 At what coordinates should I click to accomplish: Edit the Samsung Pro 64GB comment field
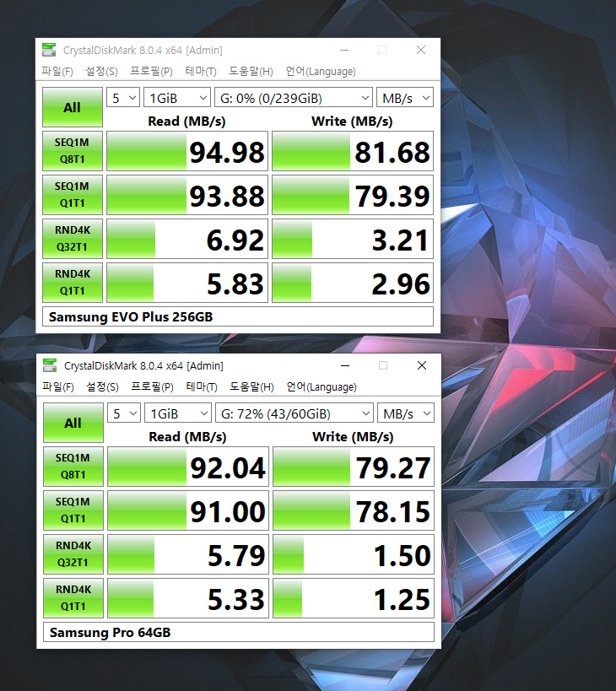point(239,632)
